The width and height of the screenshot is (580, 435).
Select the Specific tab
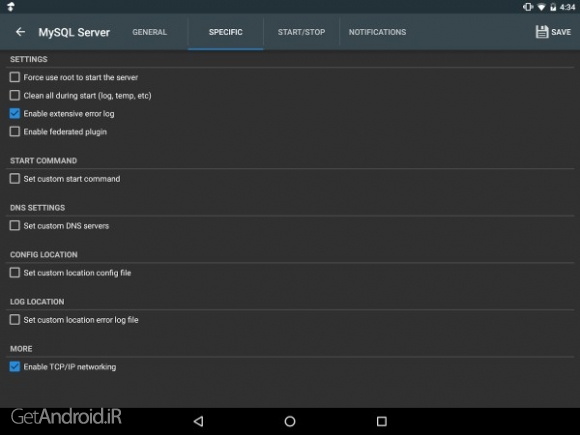pos(226,32)
